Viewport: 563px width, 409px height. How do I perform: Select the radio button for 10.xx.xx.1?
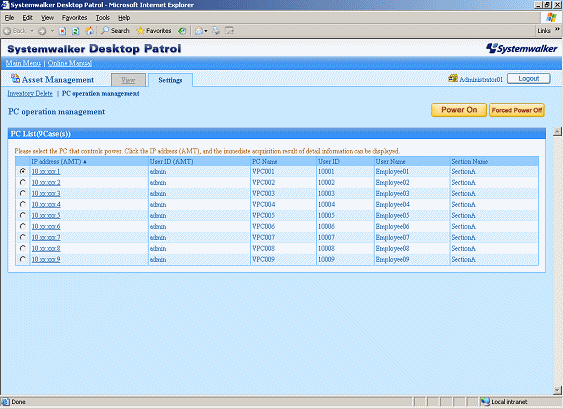click(x=23, y=171)
